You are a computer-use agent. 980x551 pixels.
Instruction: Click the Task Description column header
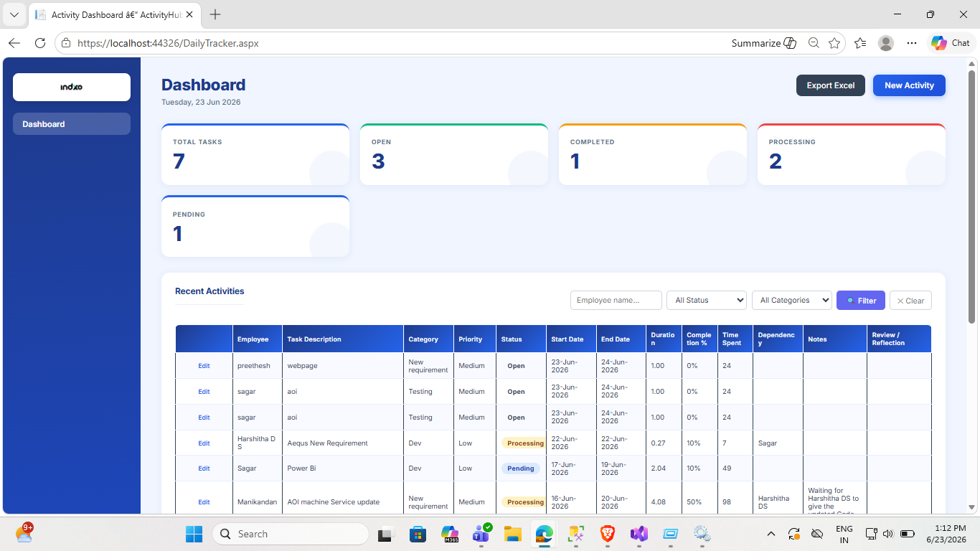click(343, 339)
